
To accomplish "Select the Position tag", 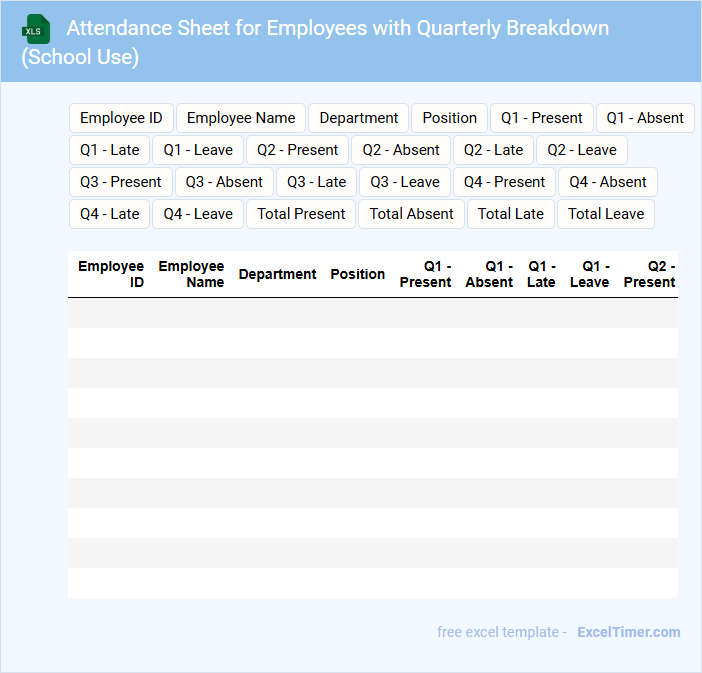I will pos(449,118).
